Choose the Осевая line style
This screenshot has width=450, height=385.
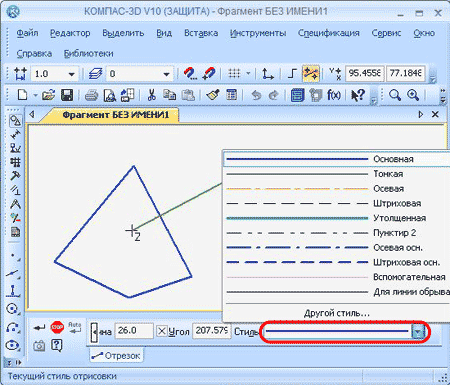tap(336, 189)
